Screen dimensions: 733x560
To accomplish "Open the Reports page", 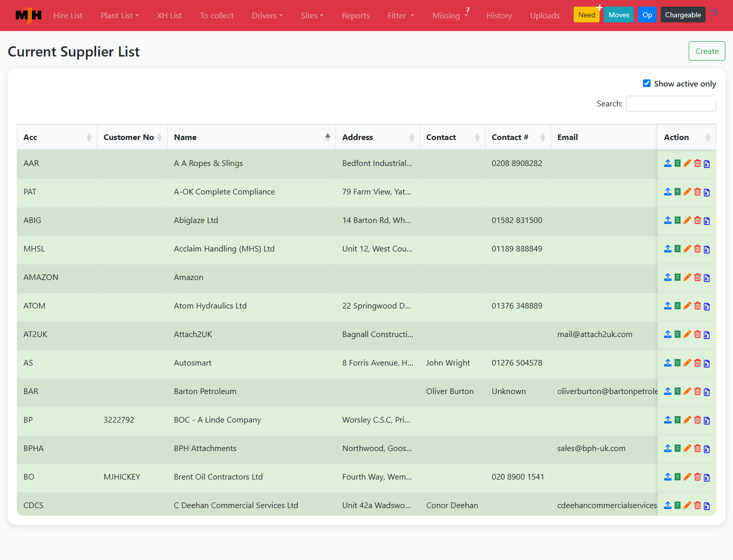I will 356,15.
